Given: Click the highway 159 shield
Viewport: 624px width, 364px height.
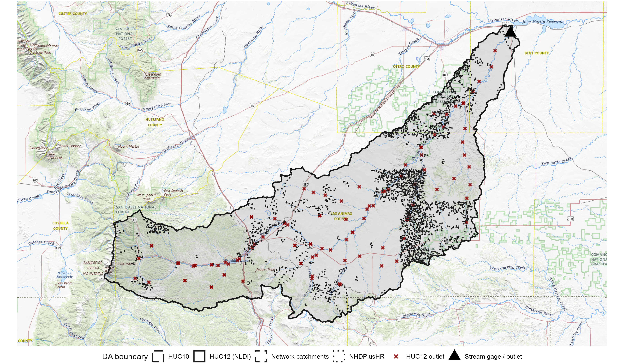Looking at the screenshot, I should [58, 248].
